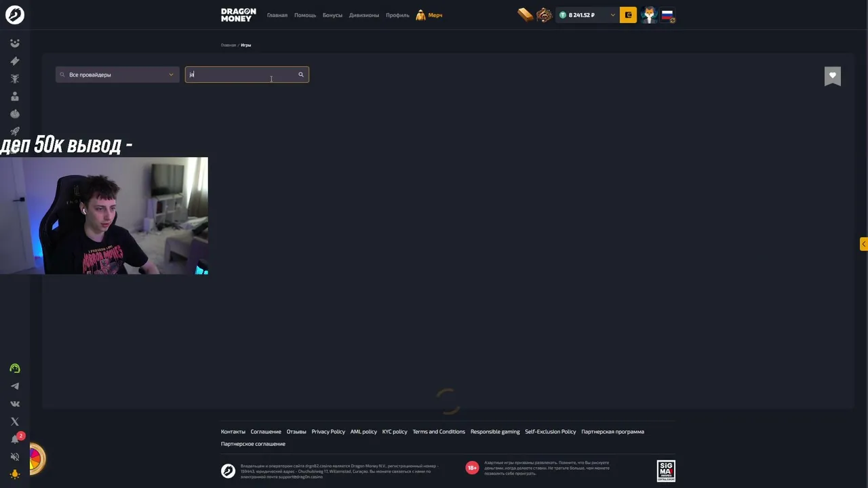Click the SiGMA awards badge in the footer
This screenshot has width=868, height=488.
point(666,470)
